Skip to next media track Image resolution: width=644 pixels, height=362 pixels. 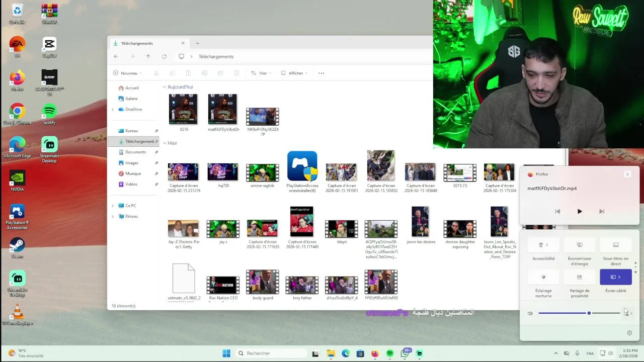click(602, 212)
